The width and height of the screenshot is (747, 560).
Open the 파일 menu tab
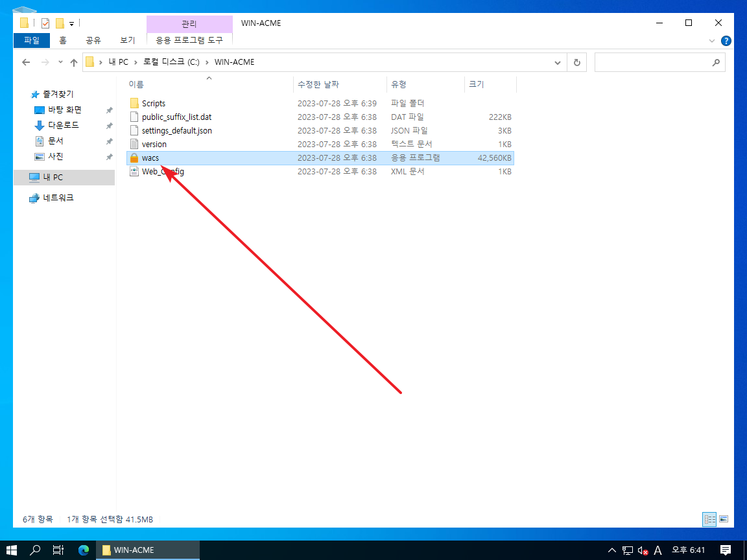32,40
